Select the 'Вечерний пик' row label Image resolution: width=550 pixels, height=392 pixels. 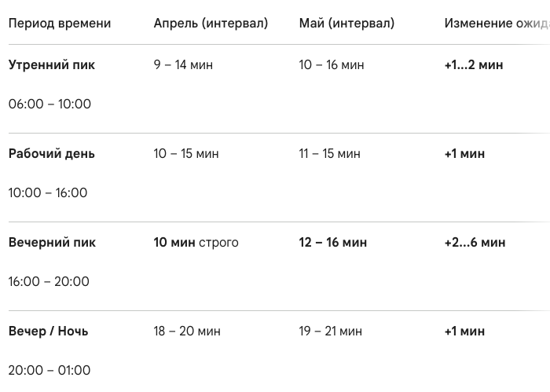click(x=52, y=243)
